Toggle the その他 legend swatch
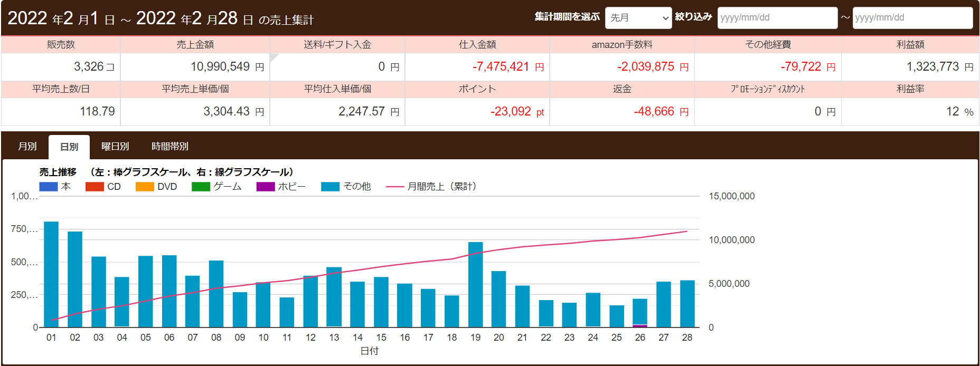Viewport: 980px width, 366px height. tap(330, 187)
